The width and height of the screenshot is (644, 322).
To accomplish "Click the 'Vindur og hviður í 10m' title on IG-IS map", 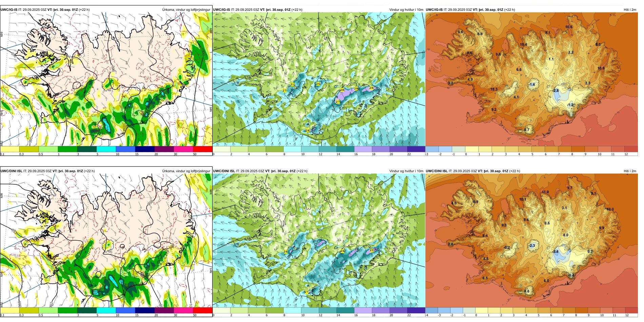I will [406, 9].
